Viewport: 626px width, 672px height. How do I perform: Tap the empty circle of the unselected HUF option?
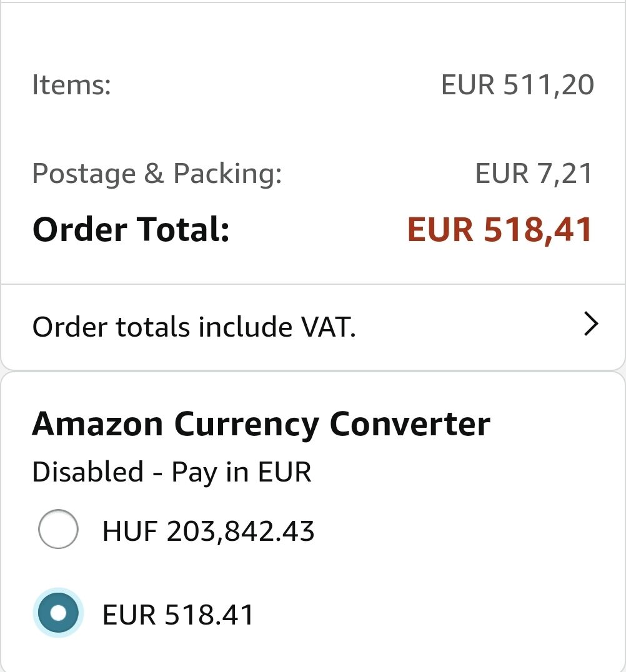pyautogui.click(x=58, y=529)
